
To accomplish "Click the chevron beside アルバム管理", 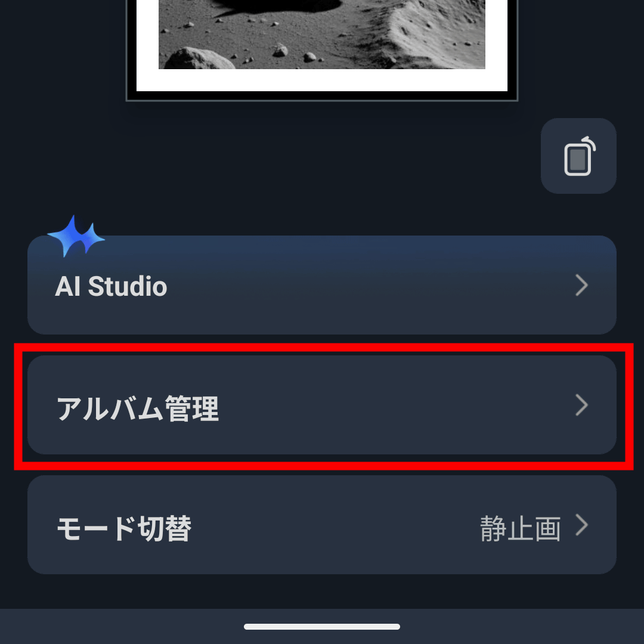I will [x=581, y=405].
